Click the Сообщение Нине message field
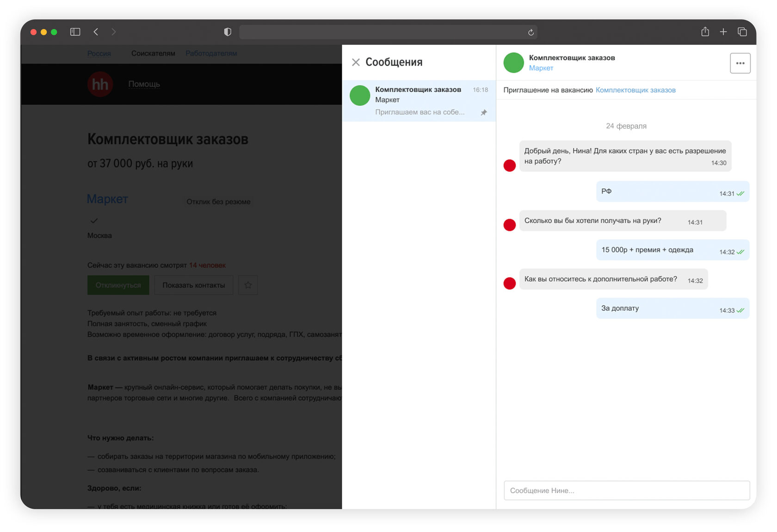Screen dimensions: 777x532 coord(627,490)
